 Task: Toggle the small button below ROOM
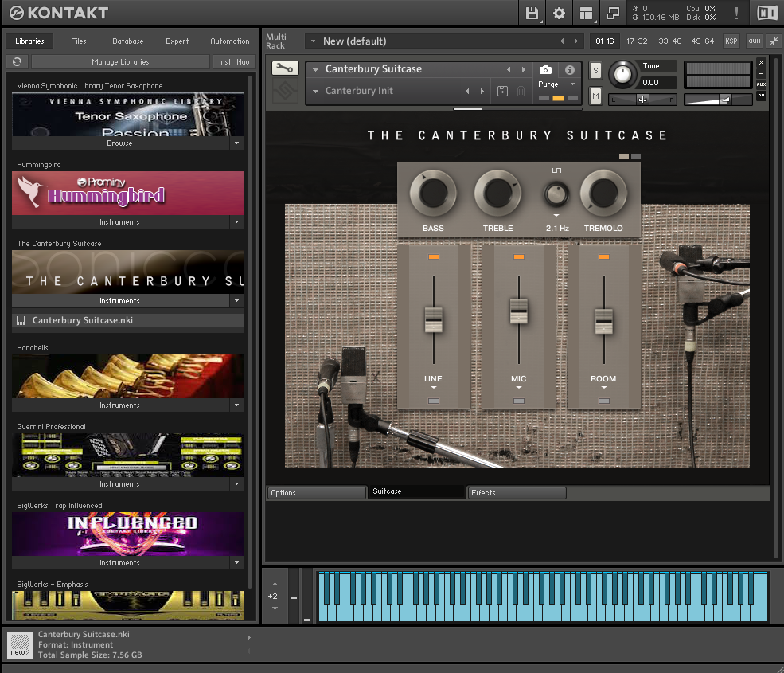(x=604, y=401)
